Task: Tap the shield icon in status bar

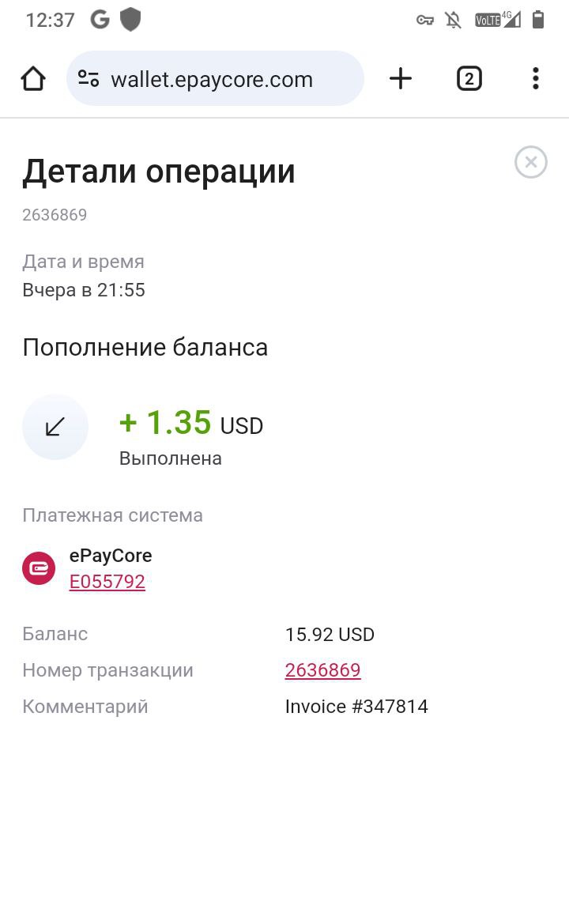Action: tap(130, 20)
